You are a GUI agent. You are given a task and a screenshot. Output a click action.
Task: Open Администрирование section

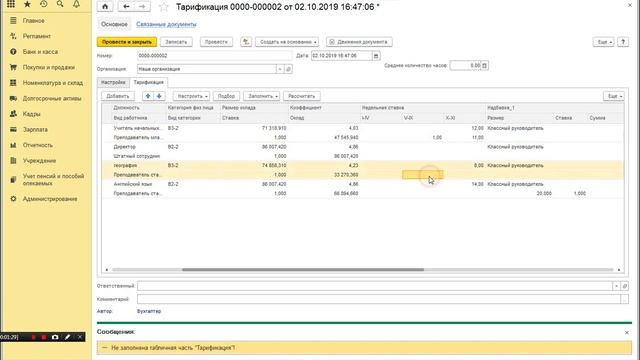[x=50, y=199]
